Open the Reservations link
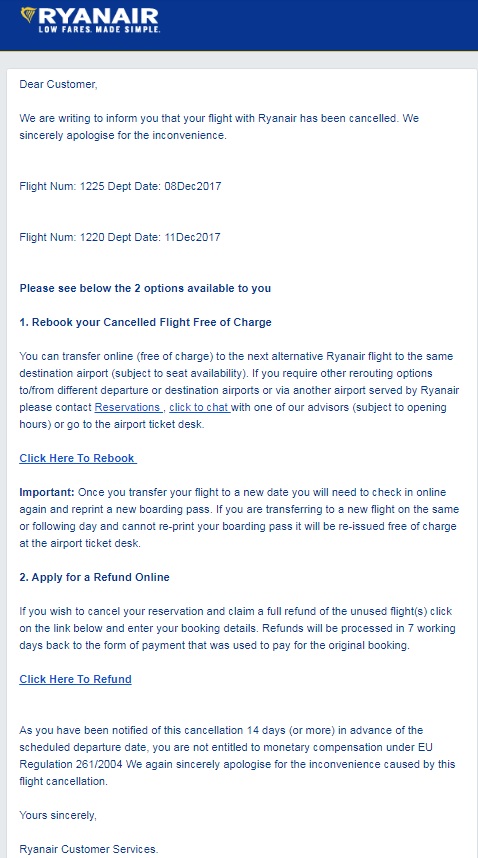The height and width of the screenshot is (858, 478). [128, 407]
